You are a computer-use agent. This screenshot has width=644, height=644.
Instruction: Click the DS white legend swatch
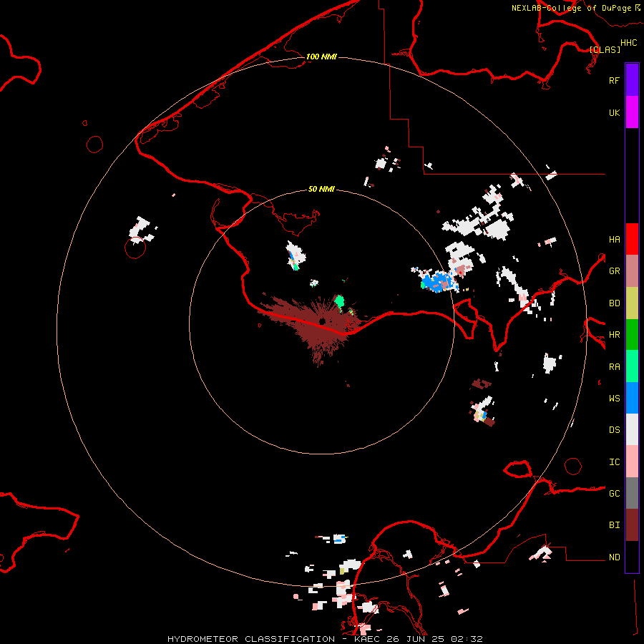632,429
